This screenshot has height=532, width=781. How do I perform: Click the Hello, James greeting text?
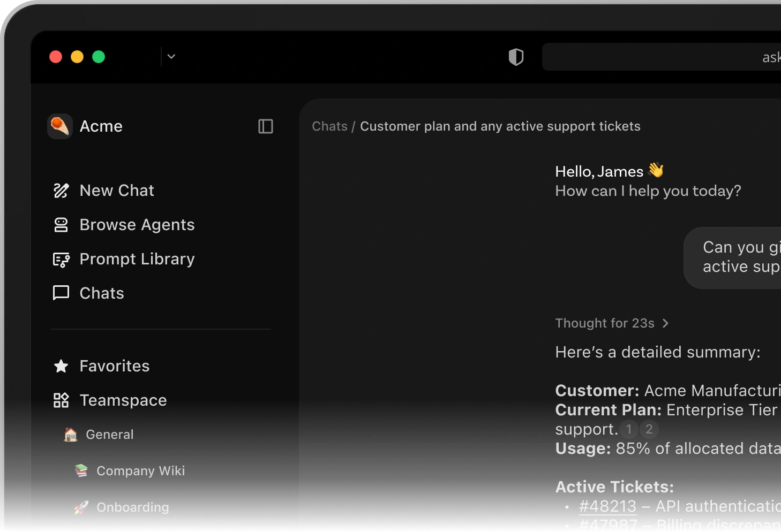[x=599, y=172]
